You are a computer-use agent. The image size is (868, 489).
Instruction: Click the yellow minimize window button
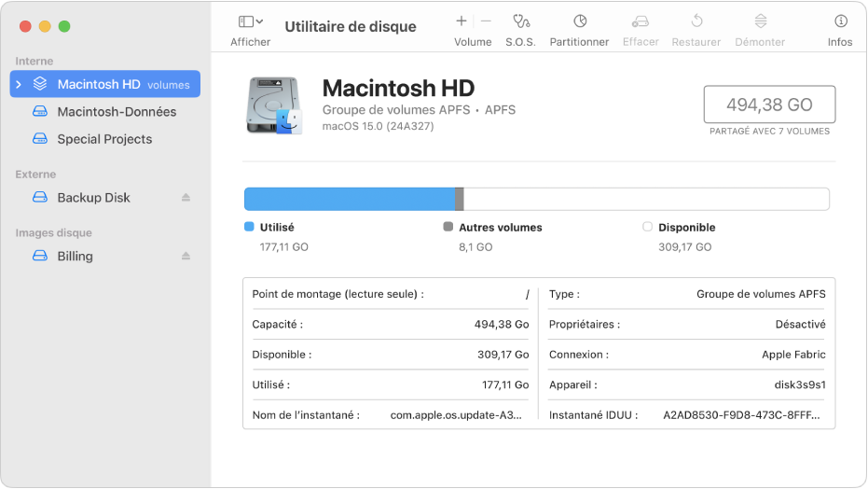pos(45,26)
